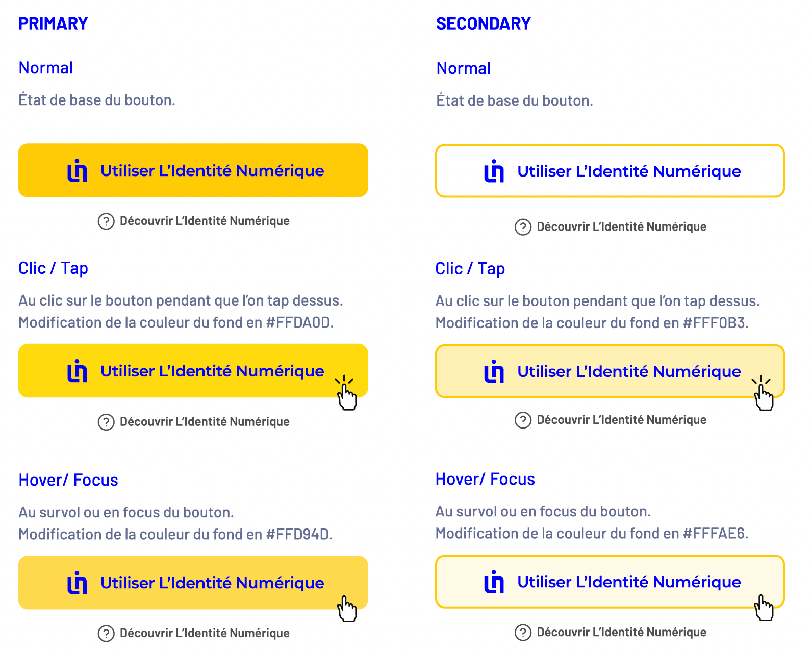Screen dimensions: 812x655
Task: Click the LIN logo icon in Secondary Hover/Focus button
Action: coord(494,582)
